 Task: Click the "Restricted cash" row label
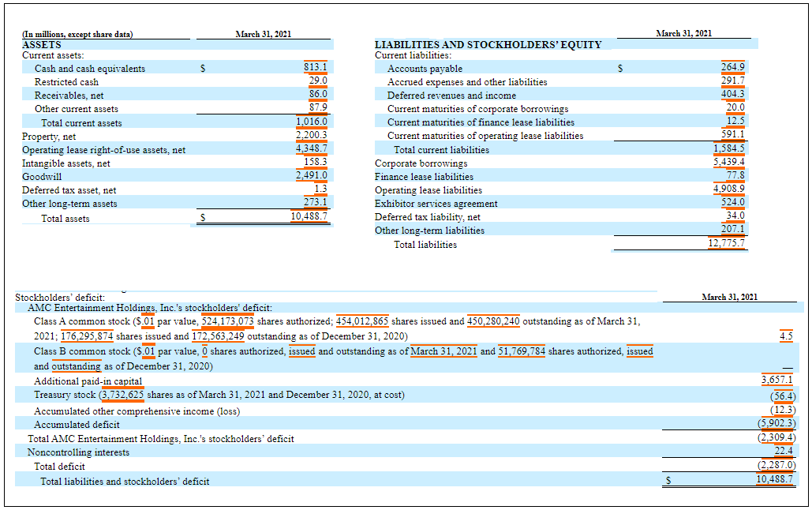(66, 82)
